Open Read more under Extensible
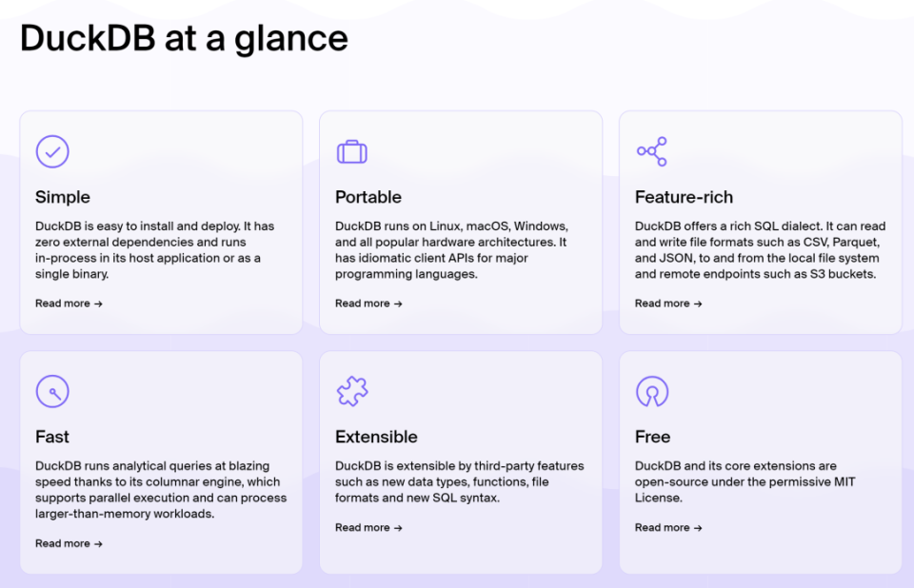This screenshot has height=588, width=914. (x=368, y=527)
